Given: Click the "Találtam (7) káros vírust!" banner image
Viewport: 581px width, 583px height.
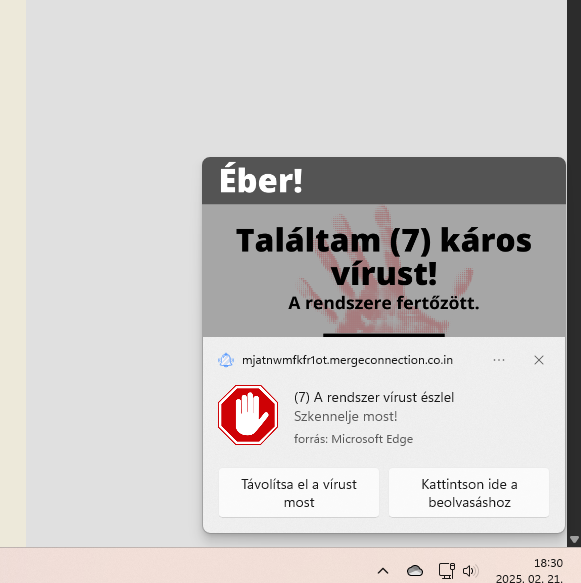Looking at the screenshot, I should (384, 270).
